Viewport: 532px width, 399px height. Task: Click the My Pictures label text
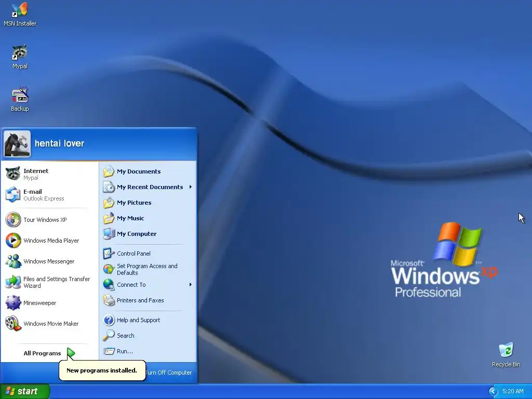(x=134, y=203)
